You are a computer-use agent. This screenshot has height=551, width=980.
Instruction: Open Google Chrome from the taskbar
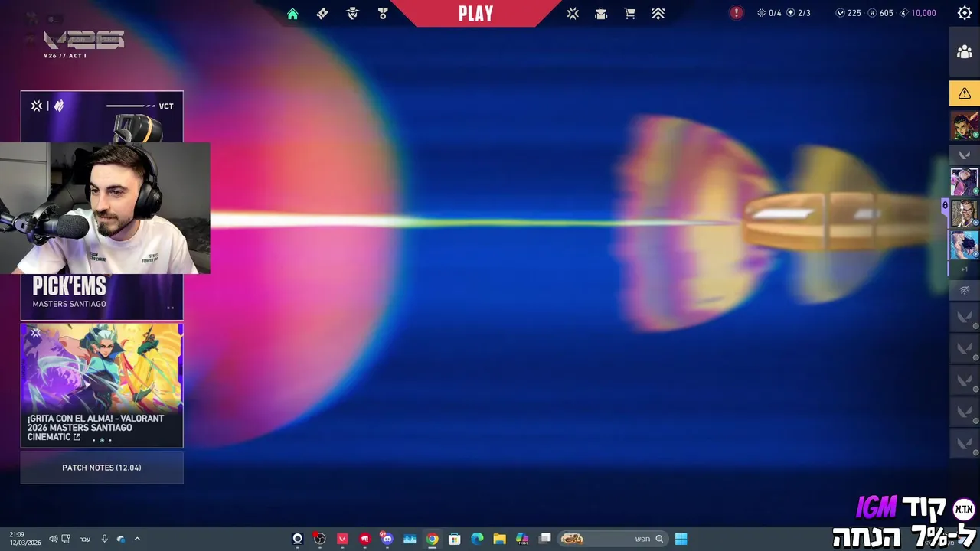click(x=433, y=539)
